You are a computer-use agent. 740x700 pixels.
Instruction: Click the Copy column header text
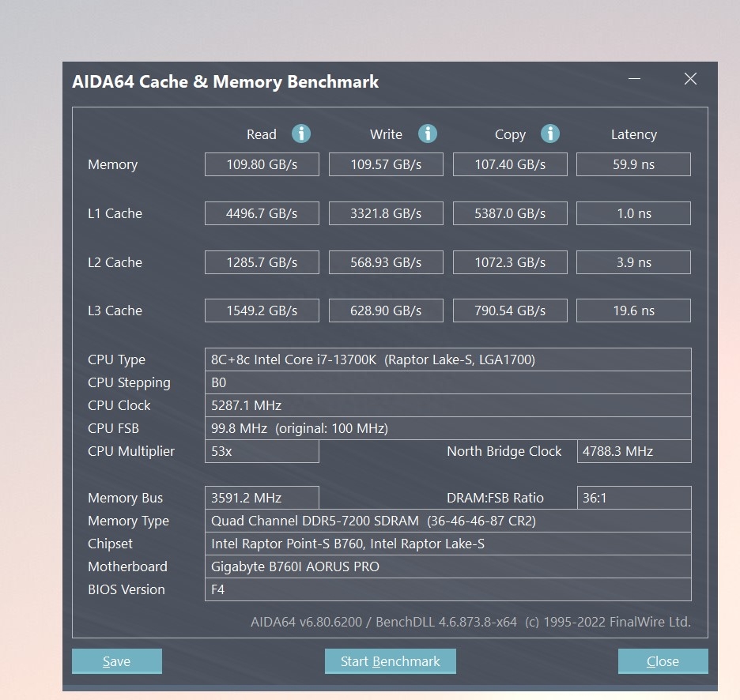510,135
